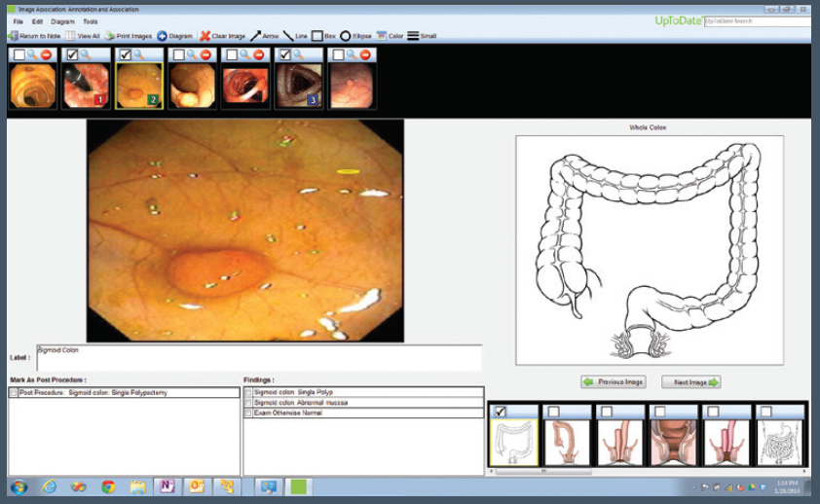Click the UpToDate Search field
The width and height of the screenshot is (820, 504).
(757, 21)
